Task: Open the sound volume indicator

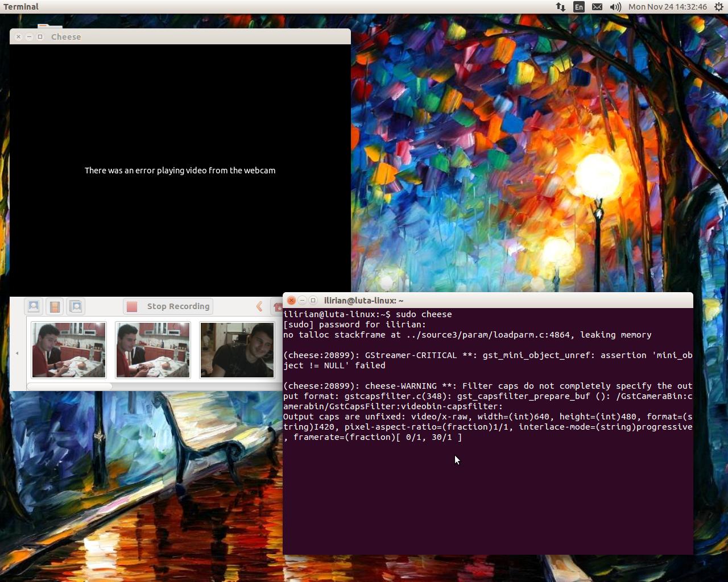Action: point(615,7)
